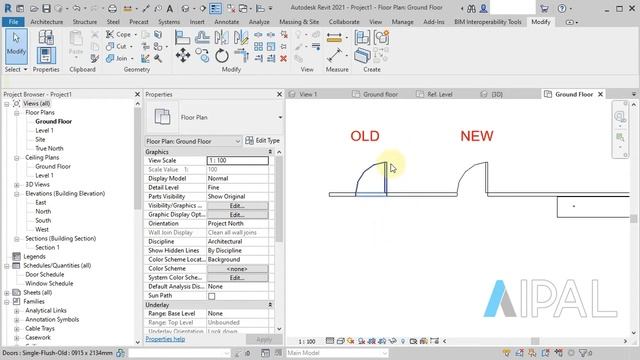The height and width of the screenshot is (360, 640).
Task: Switch to the Ref. Level view tab
Action: 440,94
